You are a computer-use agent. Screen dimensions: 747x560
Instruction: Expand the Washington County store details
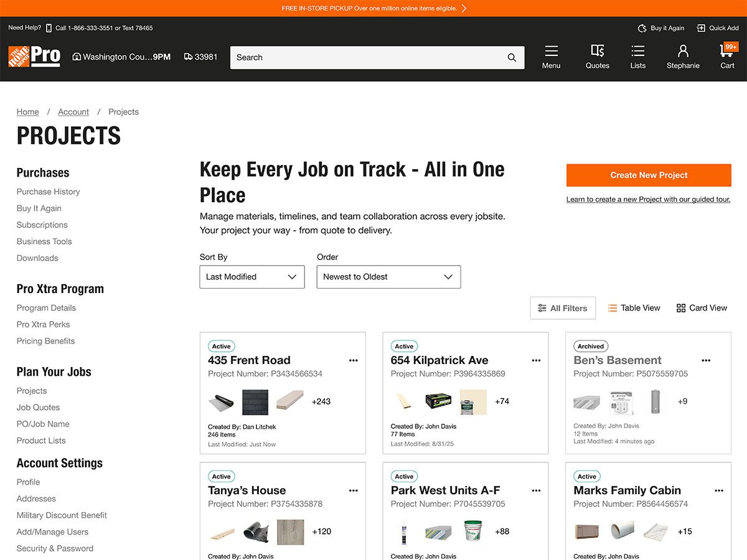[121, 56]
